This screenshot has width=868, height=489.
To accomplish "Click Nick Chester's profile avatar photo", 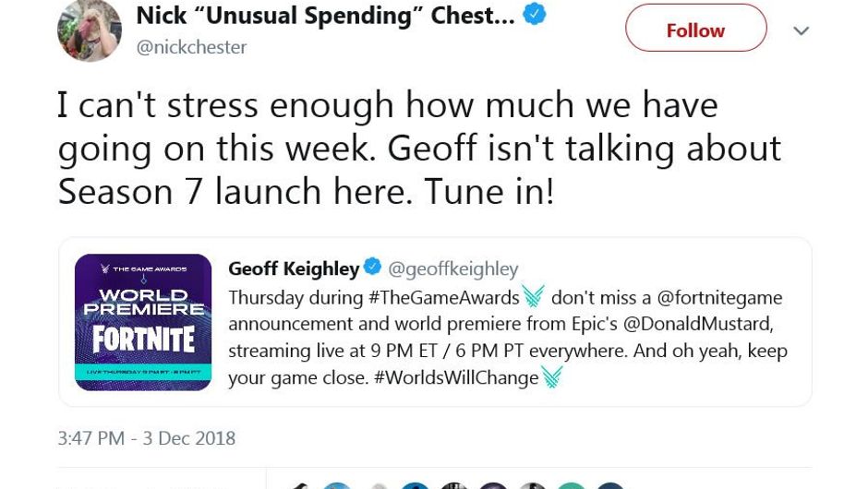I will [x=90, y=30].
